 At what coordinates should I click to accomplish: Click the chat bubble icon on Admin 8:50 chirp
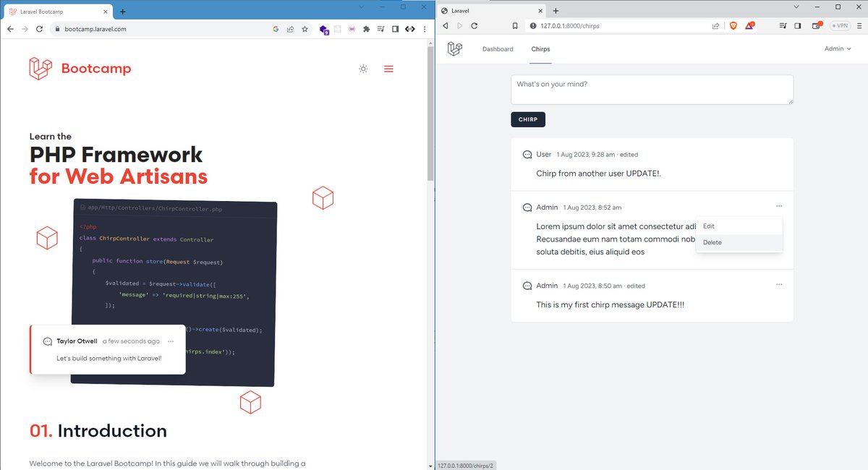(x=527, y=286)
